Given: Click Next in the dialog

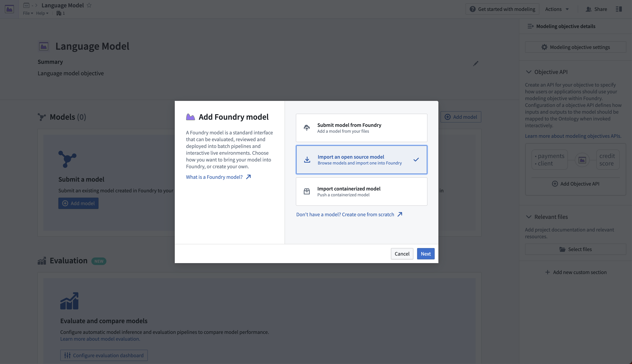Looking at the screenshot, I should (426, 254).
